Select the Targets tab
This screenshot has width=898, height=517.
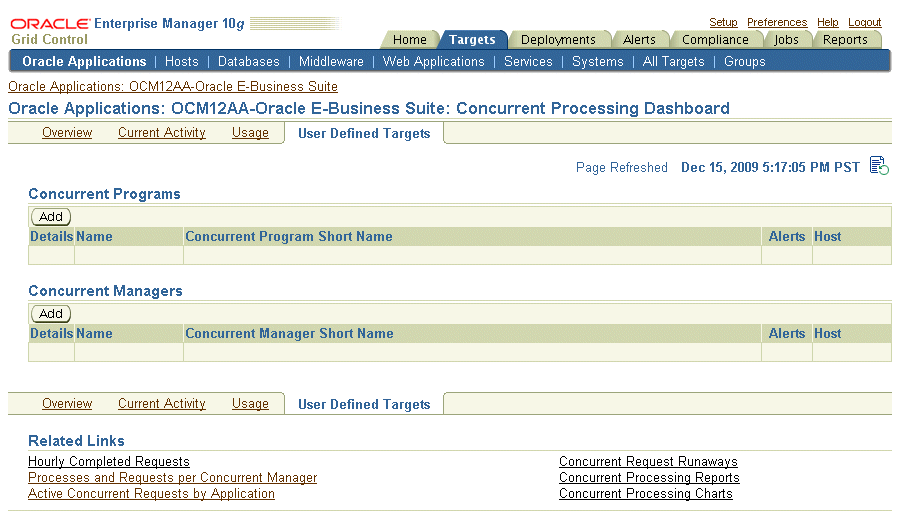tap(472, 40)
